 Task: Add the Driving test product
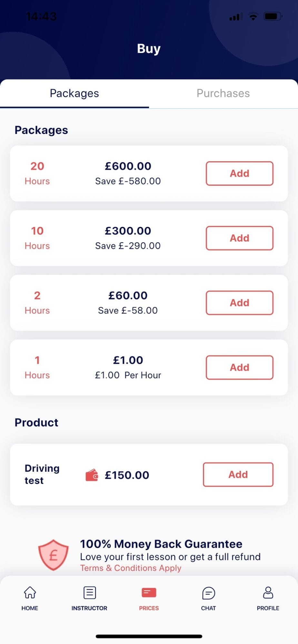238,475
